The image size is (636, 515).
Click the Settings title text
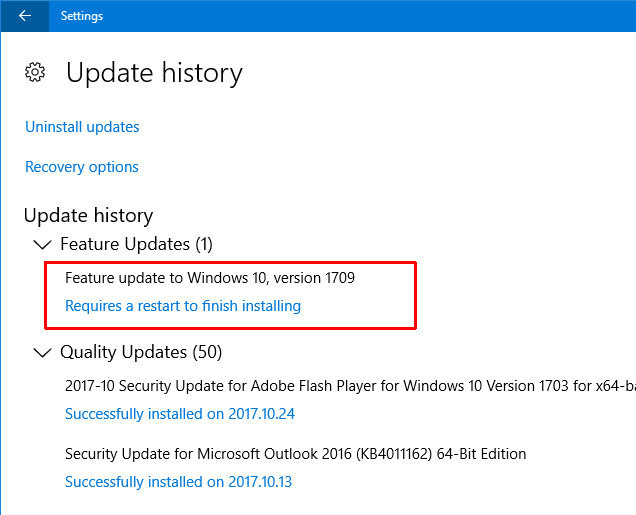(x=82, y=16)
